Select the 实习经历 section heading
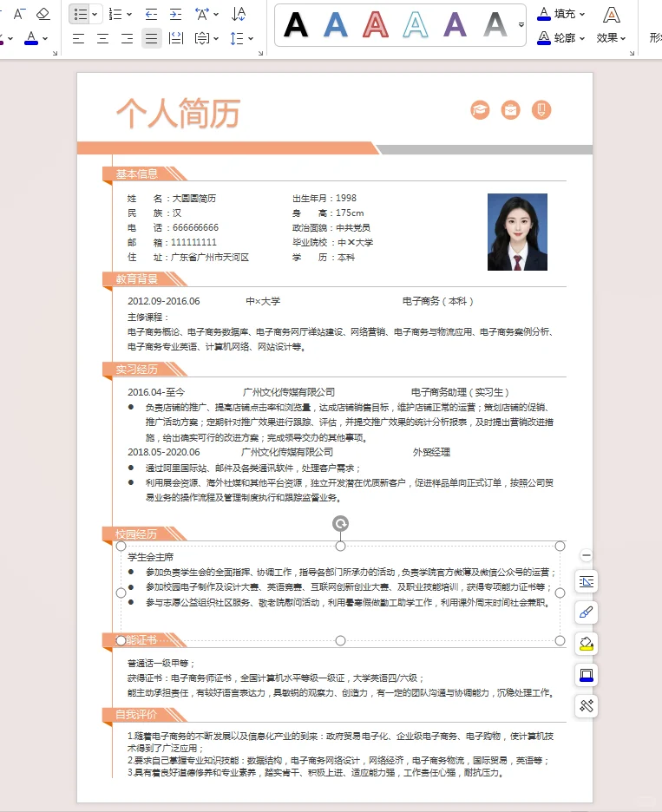 137,370
